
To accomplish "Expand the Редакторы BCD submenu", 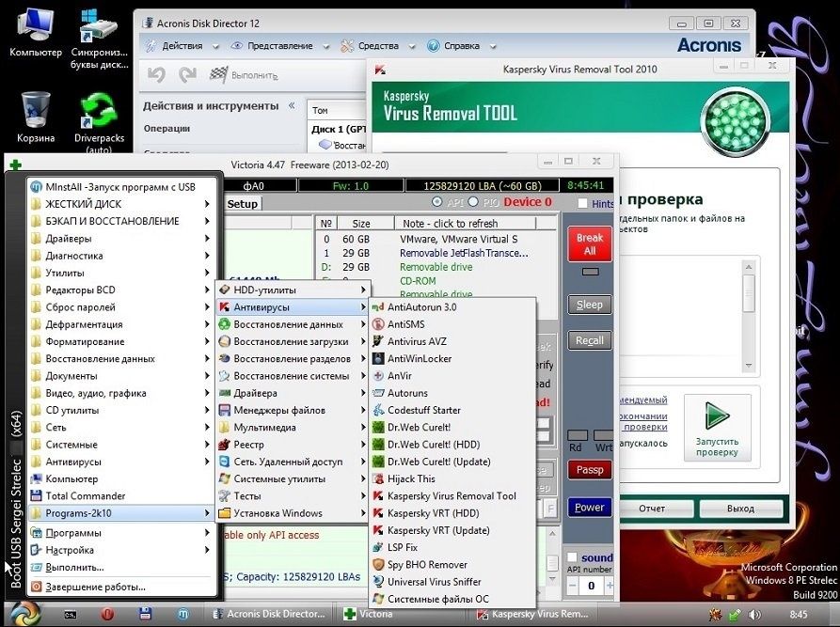I will pos(121,290).
